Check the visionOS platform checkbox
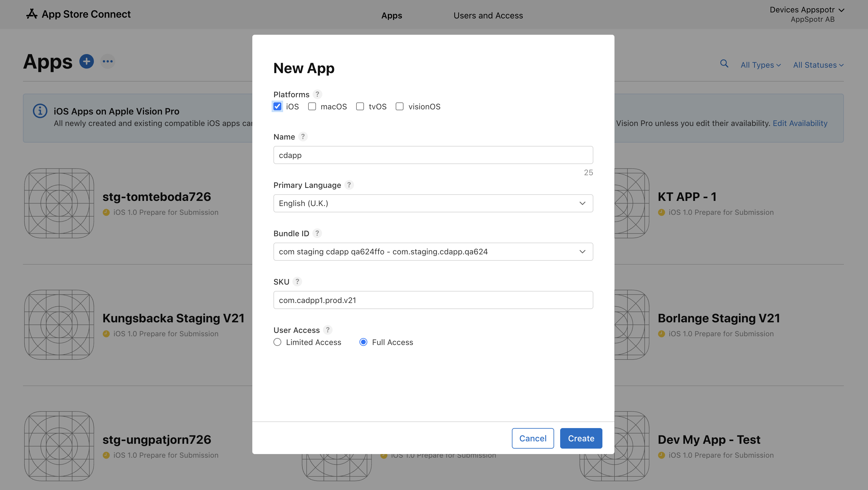This screenshot has height=490, width=868. 400,107
